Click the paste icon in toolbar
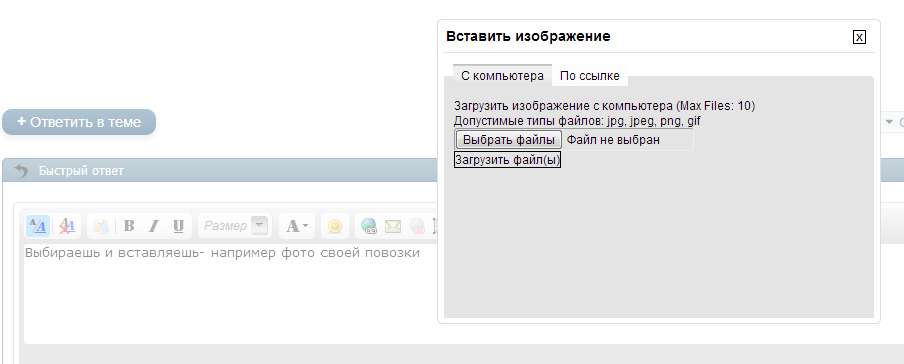This screenshot has width=904, height=364. coord(101,226)
